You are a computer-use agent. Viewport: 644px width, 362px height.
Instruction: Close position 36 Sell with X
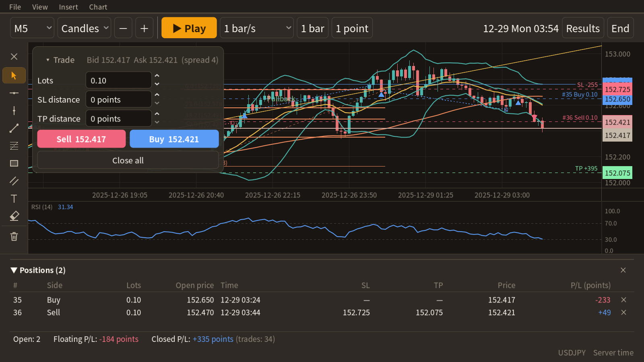623,313
